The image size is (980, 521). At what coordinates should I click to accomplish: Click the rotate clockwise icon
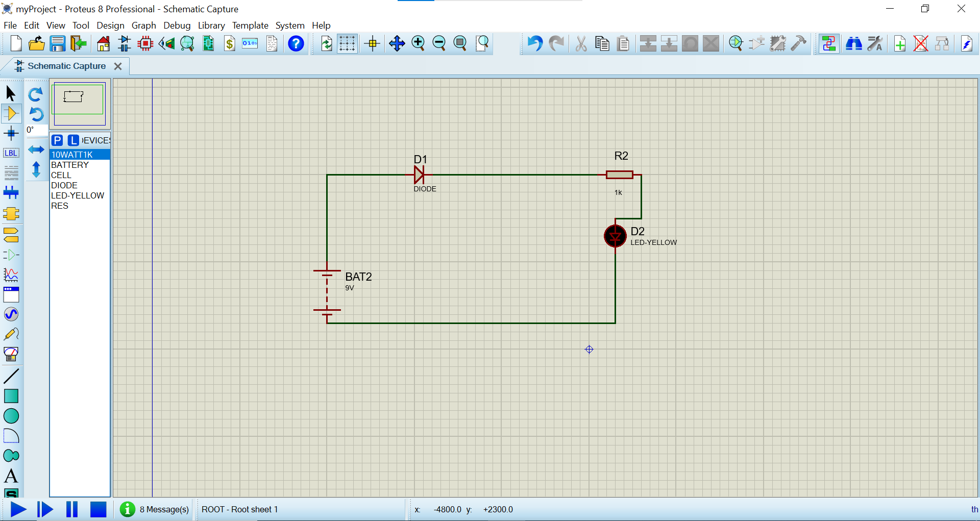(36, 94)
